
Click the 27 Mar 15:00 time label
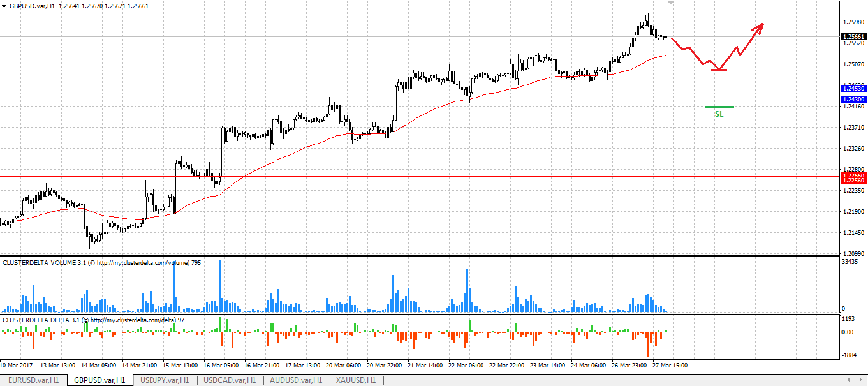click(x=670, y=366)
